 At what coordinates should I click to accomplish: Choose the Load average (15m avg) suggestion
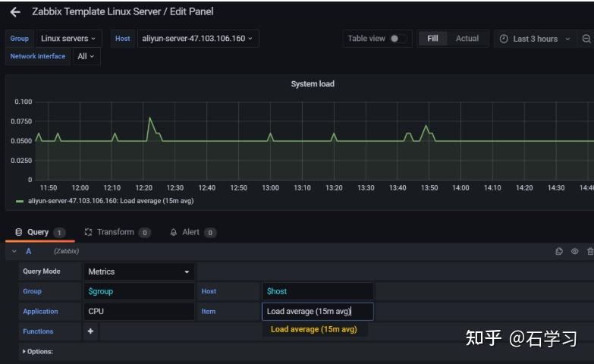click(x=314, y=330)
